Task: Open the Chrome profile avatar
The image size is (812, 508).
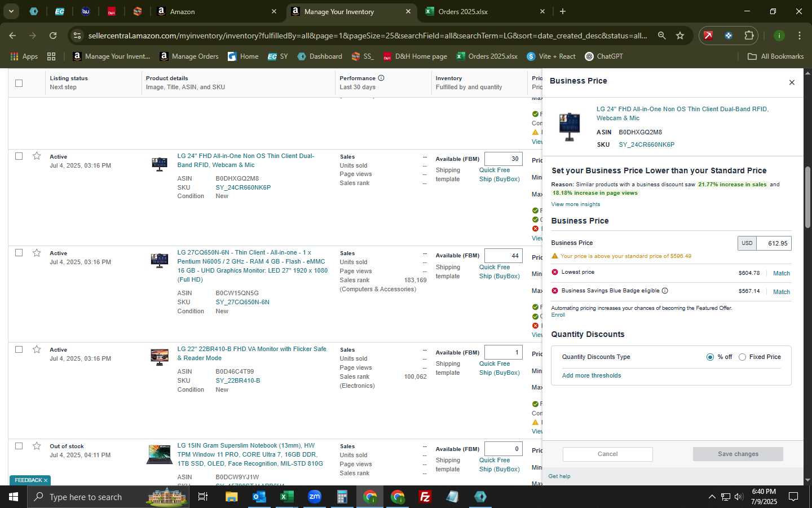Action: click(x=779, y=36)
